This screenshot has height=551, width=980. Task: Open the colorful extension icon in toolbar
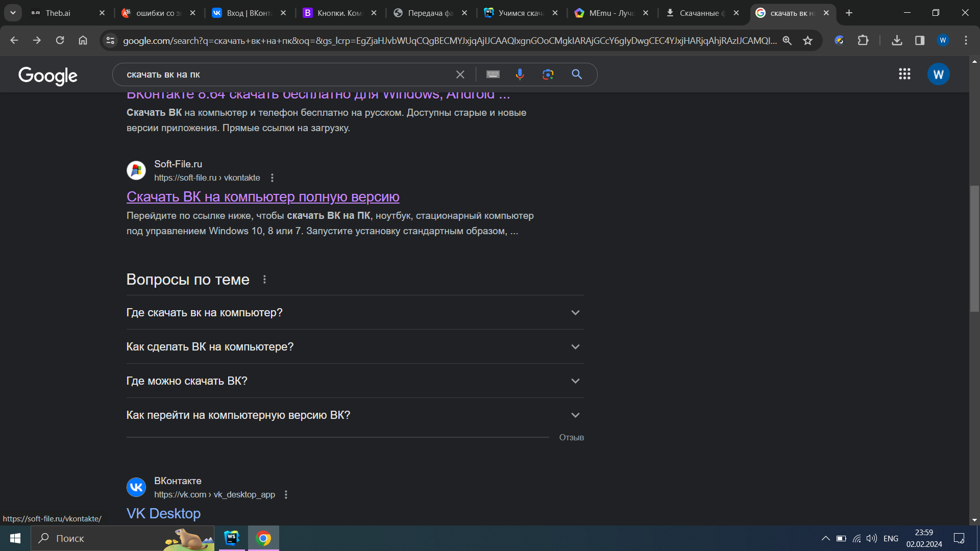point(839,40)
